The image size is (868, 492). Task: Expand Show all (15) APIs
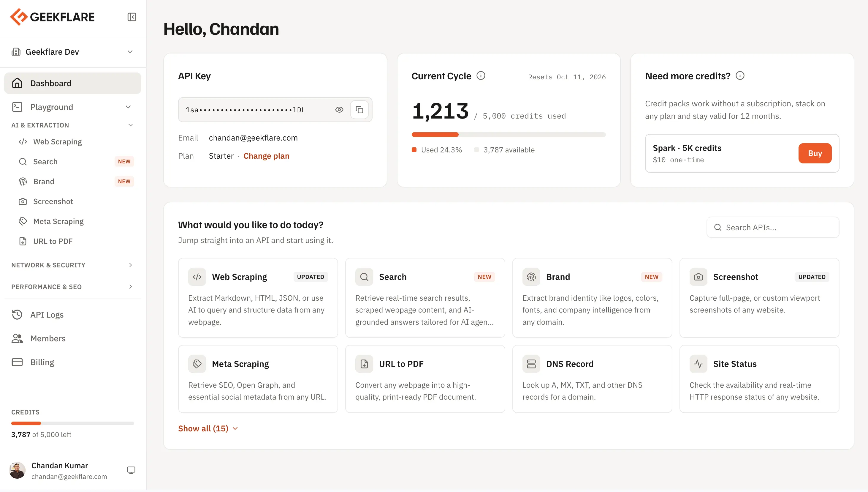(x=208, y=428)
